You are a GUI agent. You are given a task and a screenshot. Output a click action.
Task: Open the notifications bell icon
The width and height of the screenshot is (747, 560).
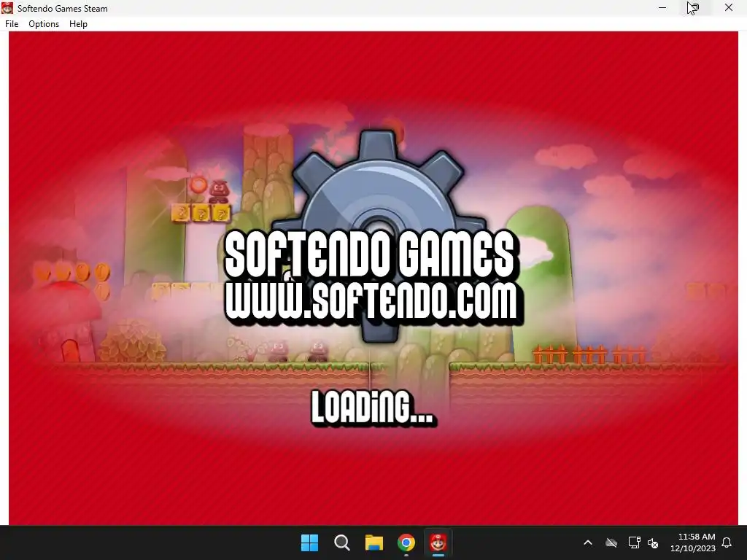click(727, 542)
